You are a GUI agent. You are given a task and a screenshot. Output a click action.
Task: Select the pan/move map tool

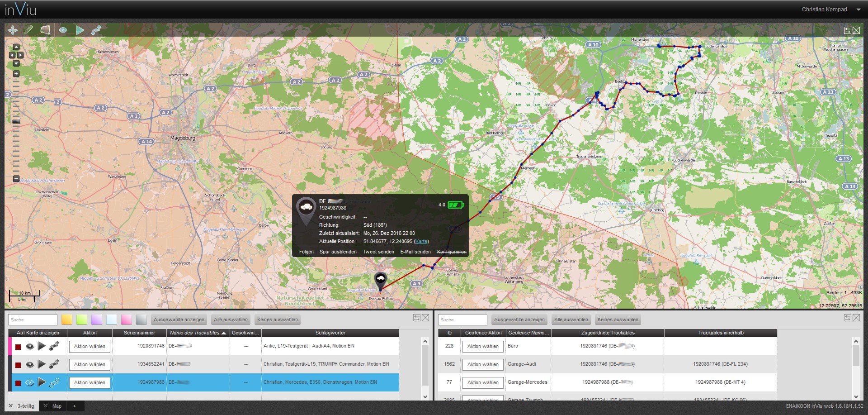click(x=13, y=30)
